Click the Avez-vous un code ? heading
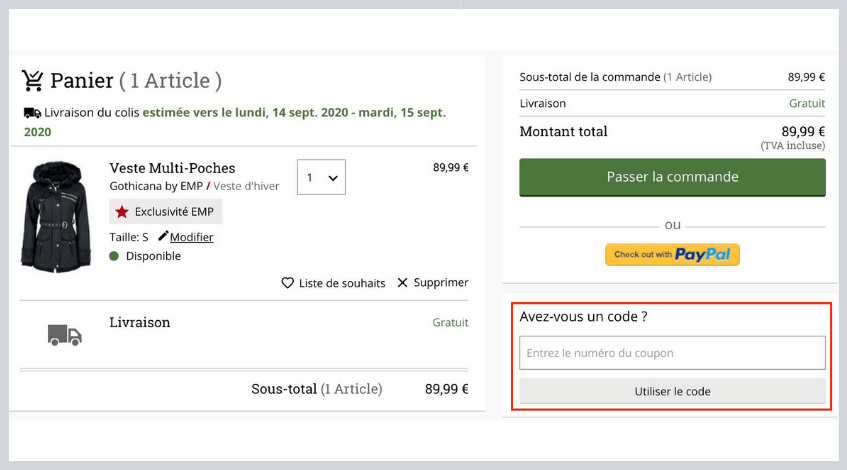Image resolution: width=847 pixels, height=470 pixels. tap(583, 317)
